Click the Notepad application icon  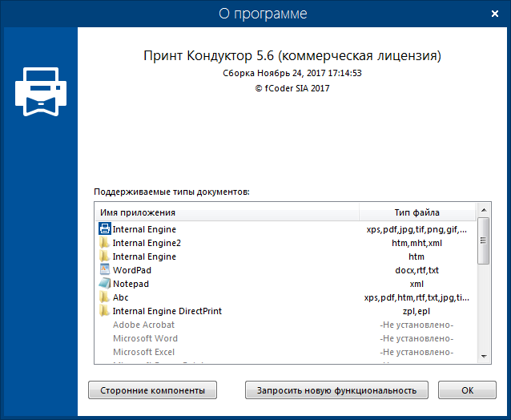click(105, 284)
